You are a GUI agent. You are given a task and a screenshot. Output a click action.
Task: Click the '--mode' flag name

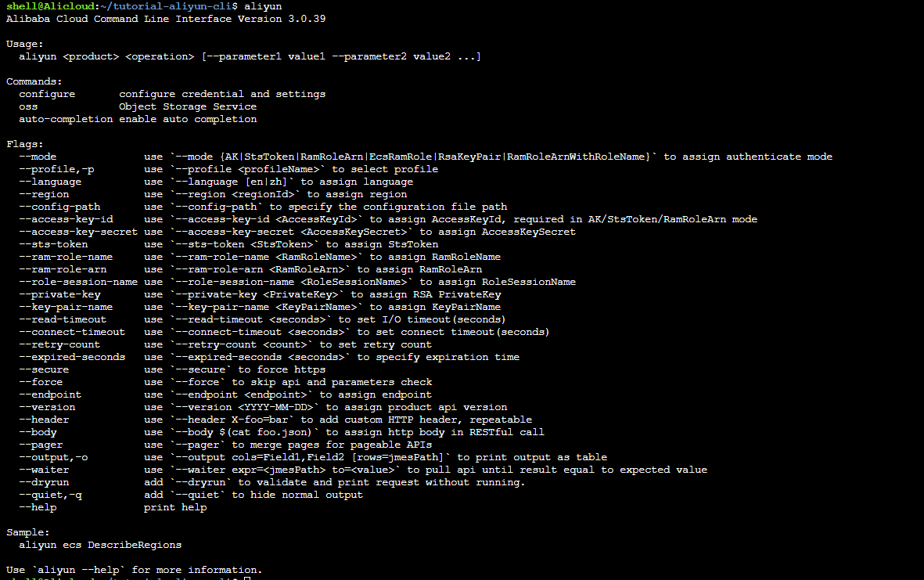(38, 157)
